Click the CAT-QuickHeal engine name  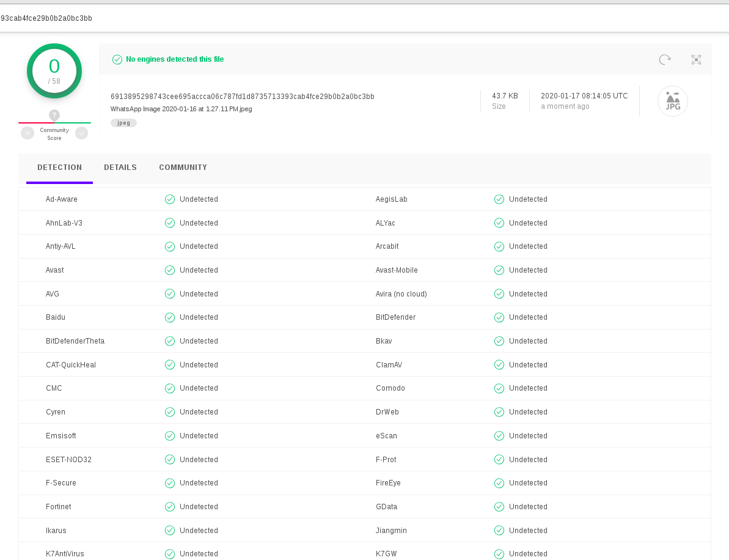pyautogui.click(x=71, y=364)
